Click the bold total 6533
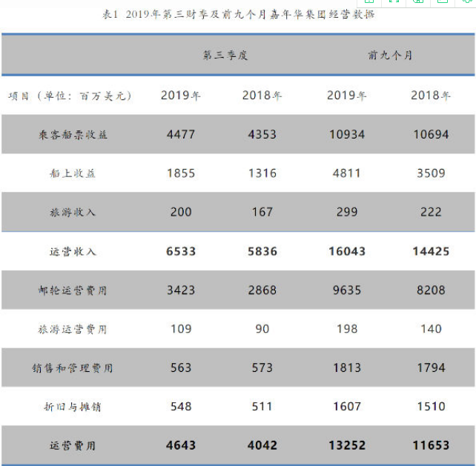Screen dimensions: 476x466 (181, 251)
